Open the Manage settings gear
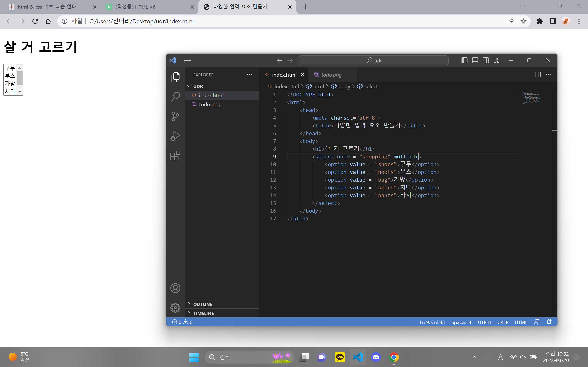 click(x=175, y=307)
